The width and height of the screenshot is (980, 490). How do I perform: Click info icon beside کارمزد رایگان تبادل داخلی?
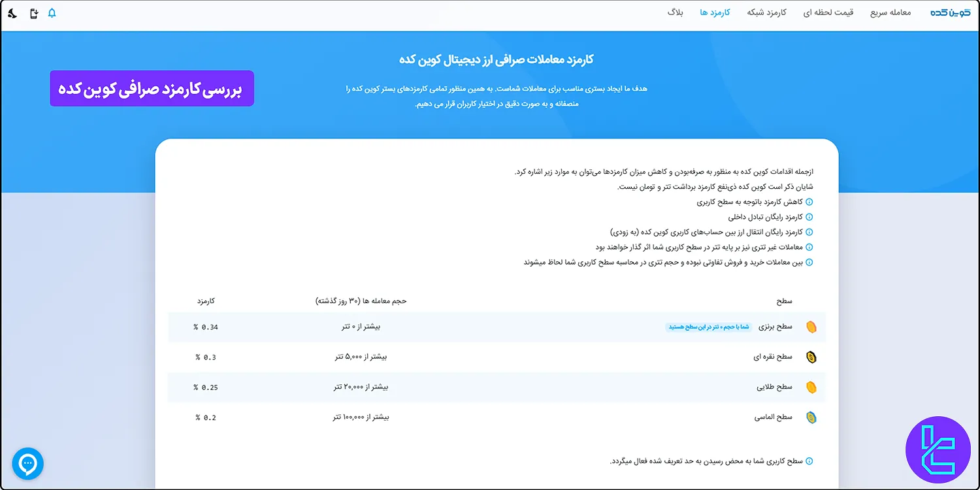coord(810,217)
